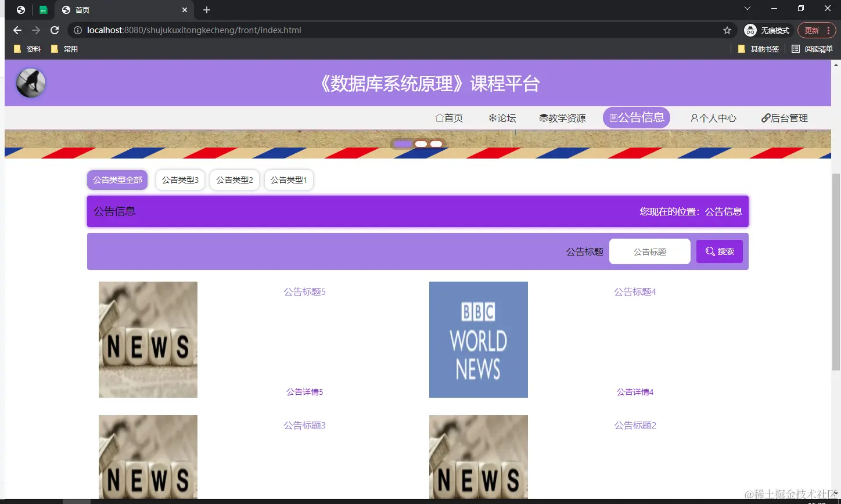The height and width of the screenshot is (504, 841).
Task: Select the 公告信息 navigation item
Action: 637,118
